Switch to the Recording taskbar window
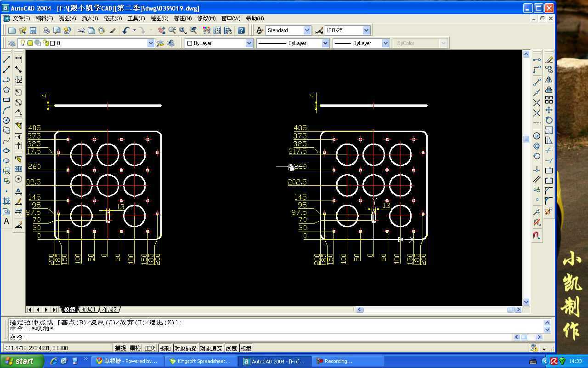The image size is (588, 368). coord(347,361)
